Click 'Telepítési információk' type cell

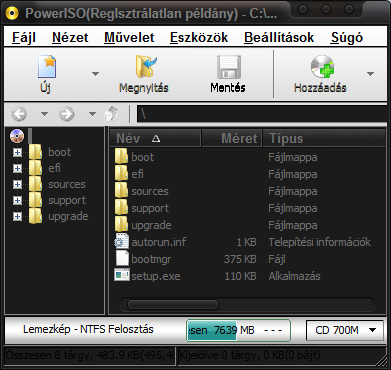320,242
